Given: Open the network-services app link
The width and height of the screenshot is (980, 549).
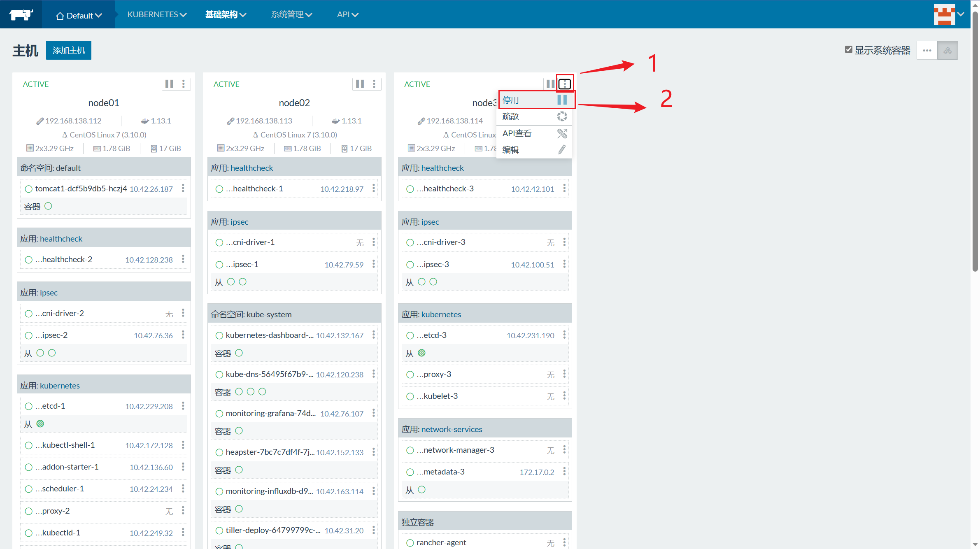Looking at the screenshot, I should pos(452,429).
